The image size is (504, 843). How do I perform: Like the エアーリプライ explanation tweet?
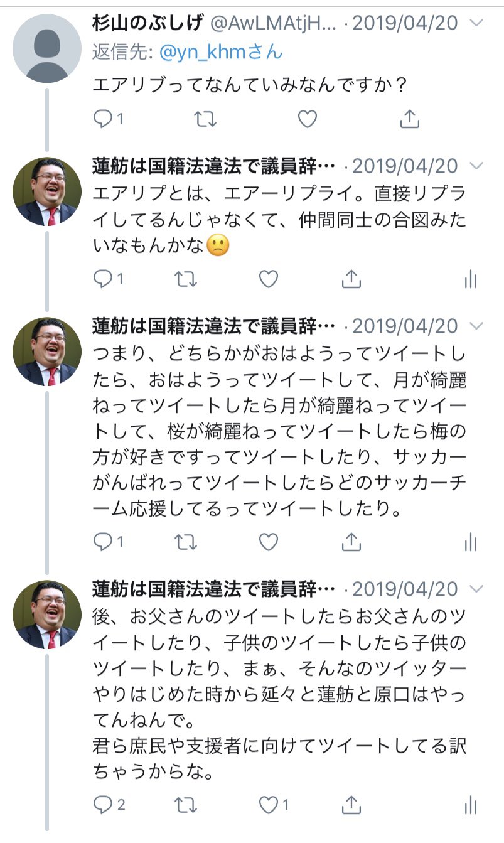(269, 279)
